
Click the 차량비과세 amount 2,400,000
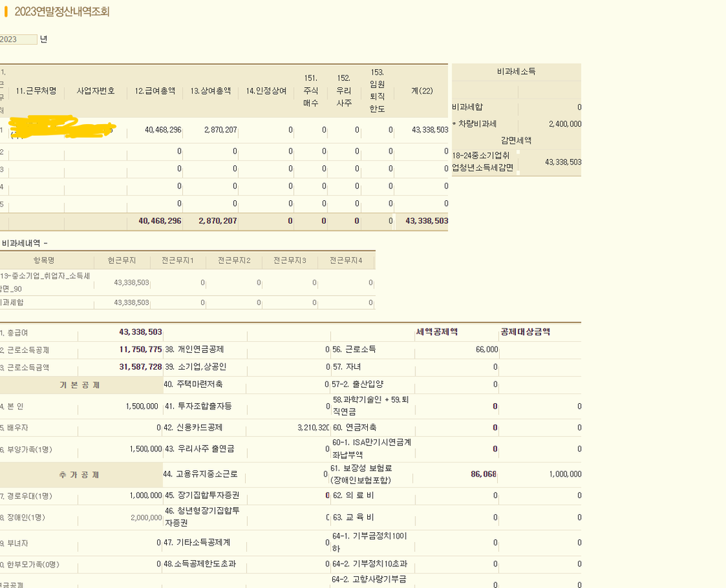pyautogui.click(x=561, y=124)
